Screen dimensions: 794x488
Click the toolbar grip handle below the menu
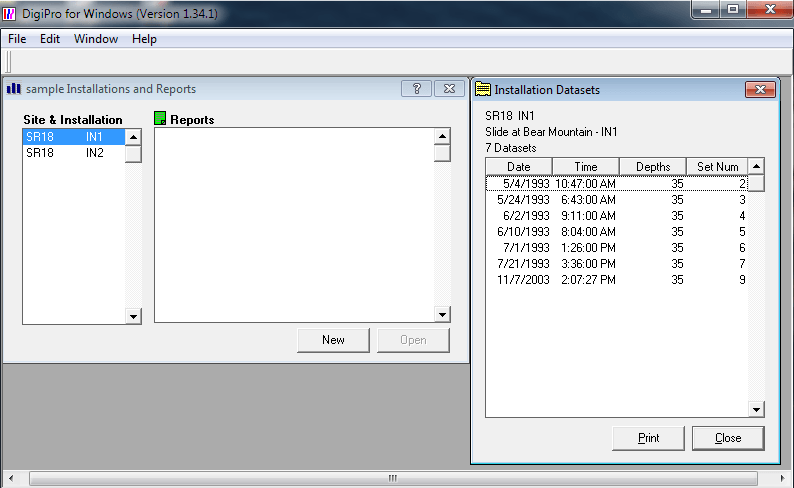9,62
